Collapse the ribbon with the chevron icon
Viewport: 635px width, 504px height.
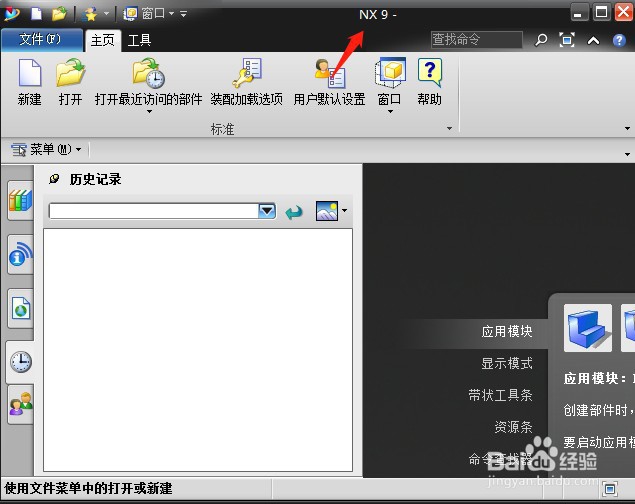coord(593,40)
